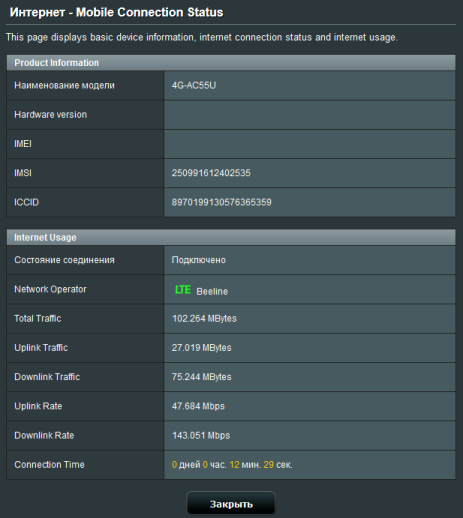Screen dimensions: 463x518
Task: Click the Total Traffic value 102.264 MBytes
Action: coord(204,318)
